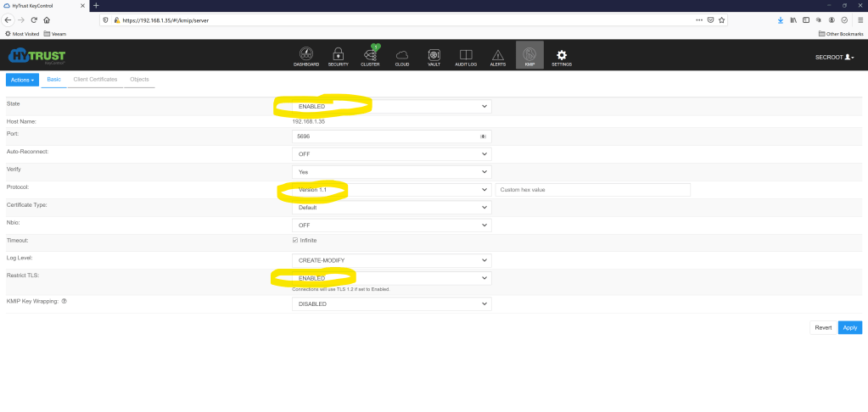
Task: Open the Actions dropdown button
Action: [x=23, y=80]
